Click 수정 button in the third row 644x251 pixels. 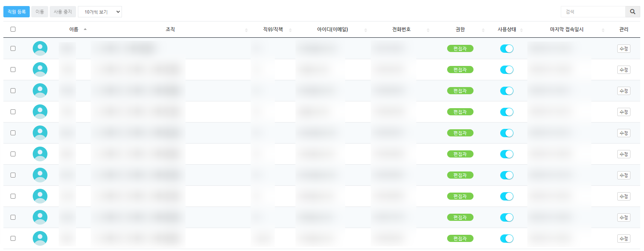624,91
